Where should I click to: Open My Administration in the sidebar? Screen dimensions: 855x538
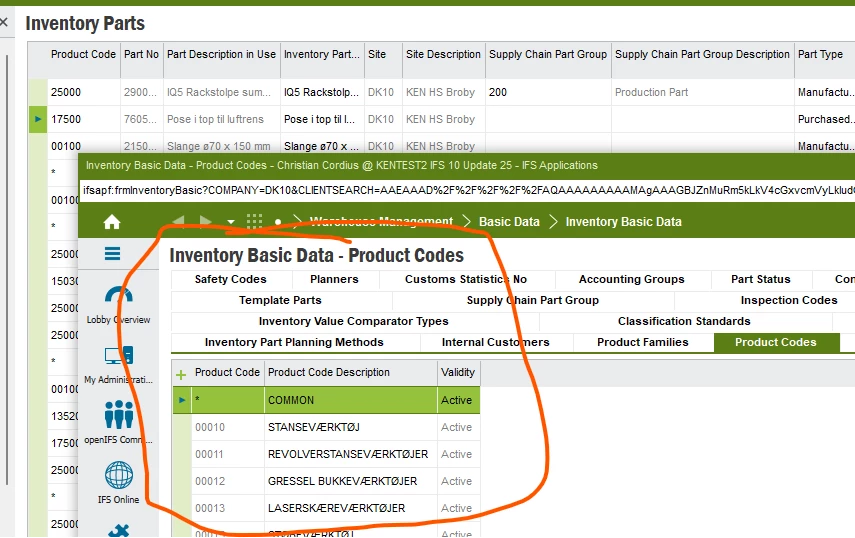coord(118,365)
